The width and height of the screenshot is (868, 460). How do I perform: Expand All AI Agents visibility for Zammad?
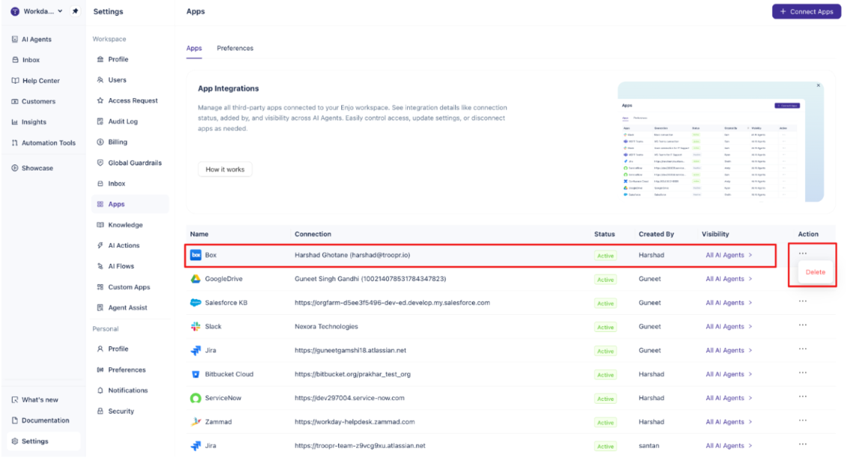click(729, 422)
